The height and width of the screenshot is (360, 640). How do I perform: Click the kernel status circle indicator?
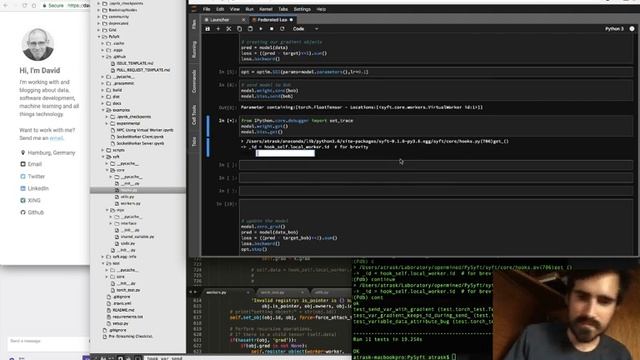(632, 29)
